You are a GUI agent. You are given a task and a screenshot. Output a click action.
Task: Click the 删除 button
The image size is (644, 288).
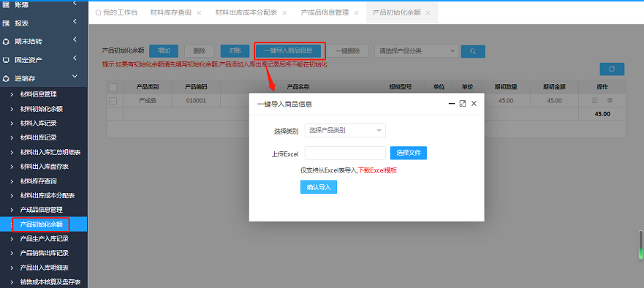(x=200, y=51)
